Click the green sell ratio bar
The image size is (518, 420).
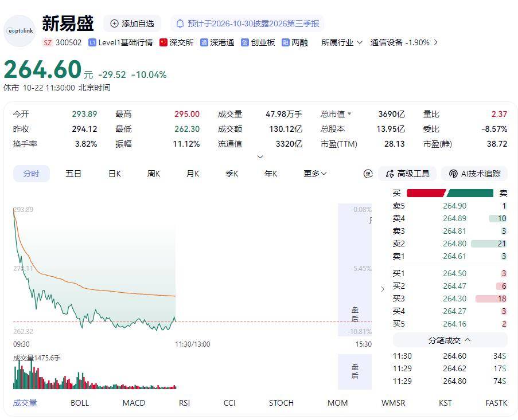(470, 193)
